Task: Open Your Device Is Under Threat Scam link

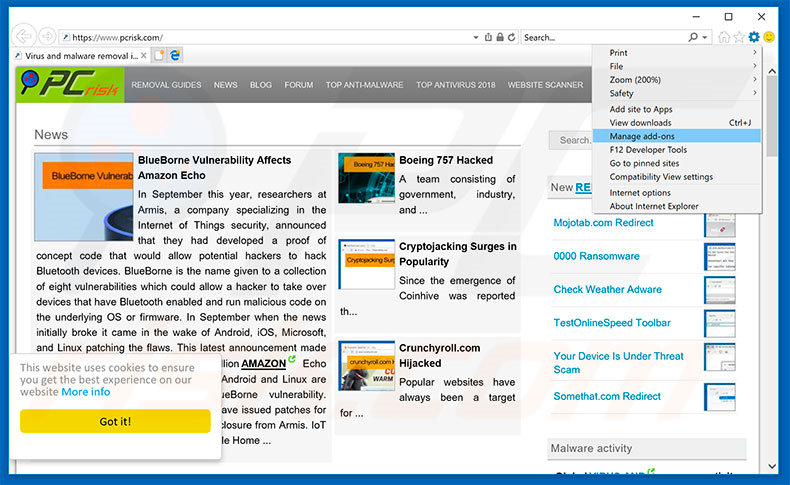Action: point(618,363)
